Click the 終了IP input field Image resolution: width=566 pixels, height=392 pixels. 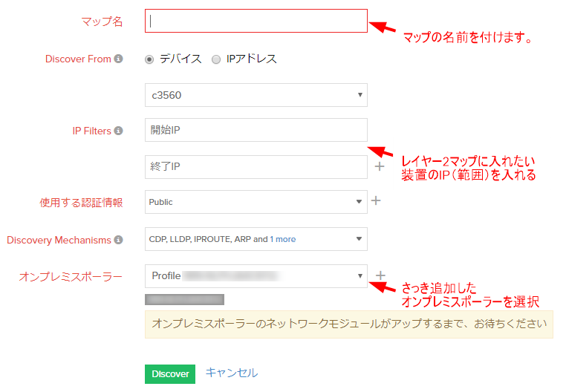point(256,167)
